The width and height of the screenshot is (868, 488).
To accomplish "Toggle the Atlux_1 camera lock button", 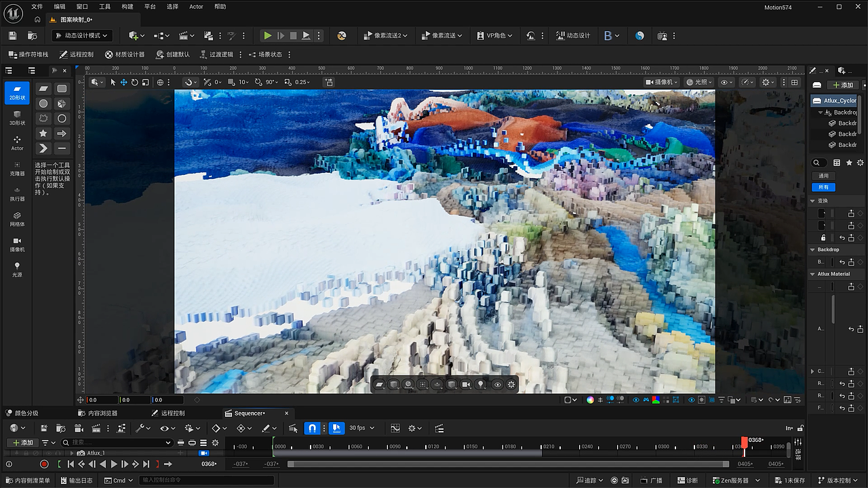I will coord(203,453).
